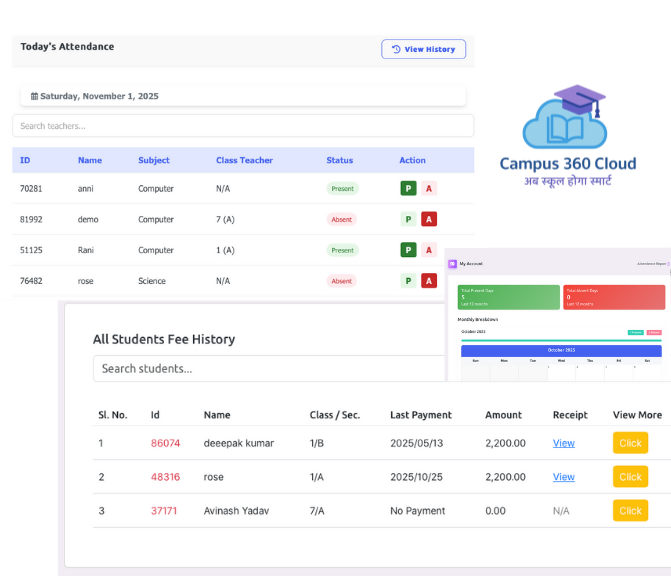671x576 pixels.
Task: View receipt for student rose
Action: click(563, 477)
